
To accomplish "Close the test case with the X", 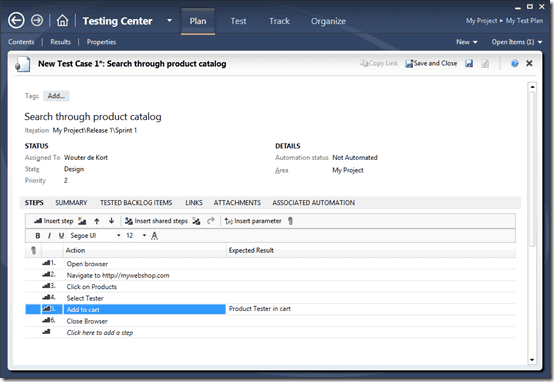I will (529, 63).
